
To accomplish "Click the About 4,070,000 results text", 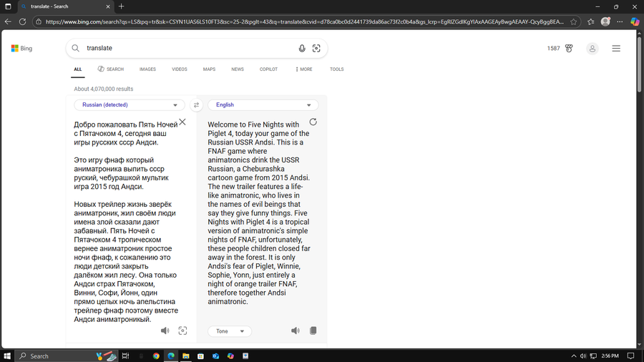I will (x=104, y=89).
